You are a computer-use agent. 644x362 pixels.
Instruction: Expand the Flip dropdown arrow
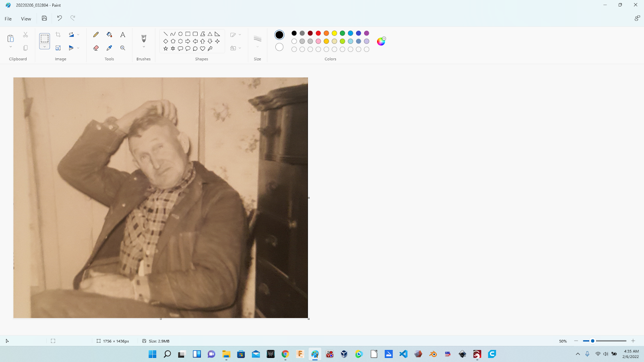(78, 48)
